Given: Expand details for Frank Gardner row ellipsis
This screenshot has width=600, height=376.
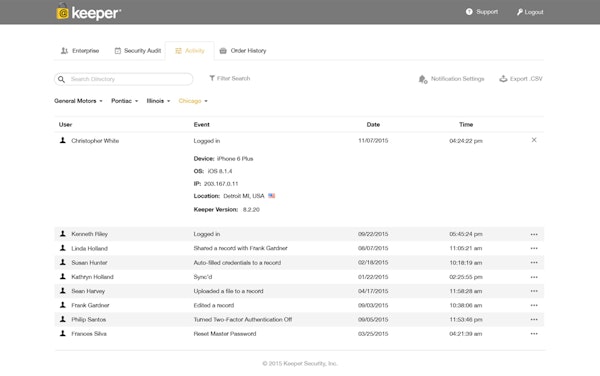Looking at the screenshot, I should click(x=534, y=305).
